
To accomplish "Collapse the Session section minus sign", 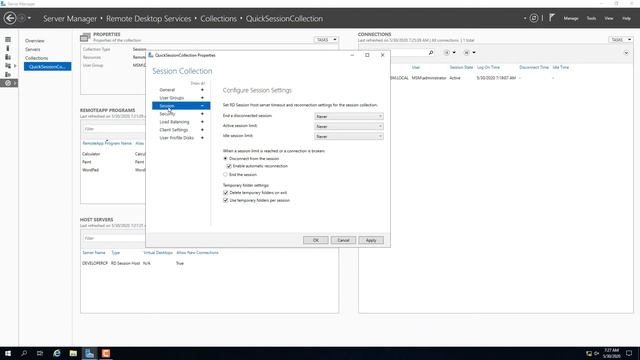I will point(202,106).
